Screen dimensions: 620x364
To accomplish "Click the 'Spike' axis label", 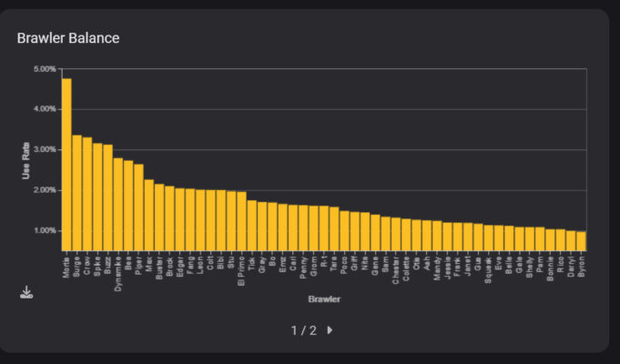I will (97, 266).
